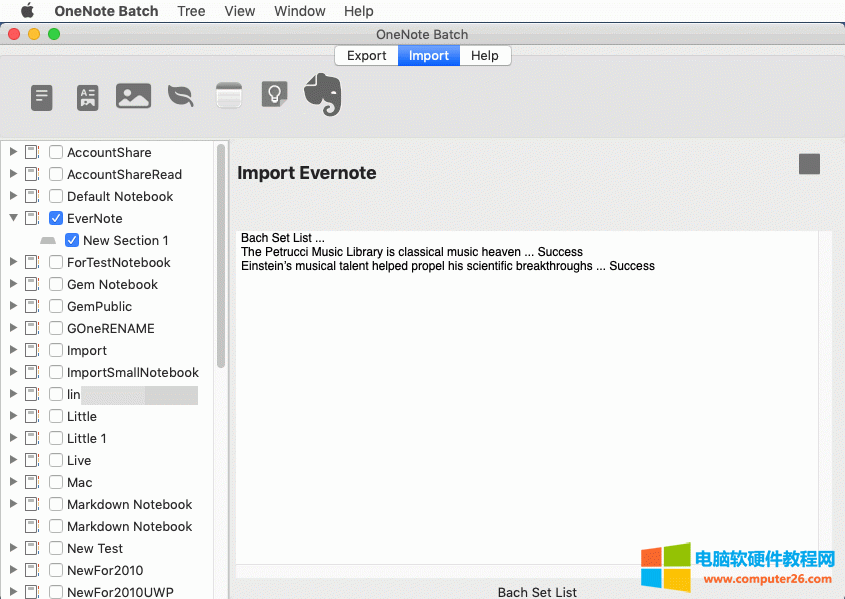This screenshot has height=599, width=845.
Task: Expand the Default Notebook node
Action: tap(12, 196)
